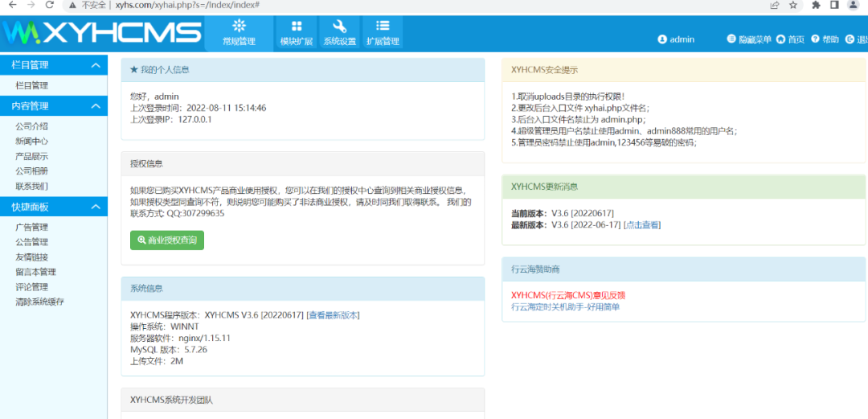Open the 系统设置 tab

tap(339, 33)
